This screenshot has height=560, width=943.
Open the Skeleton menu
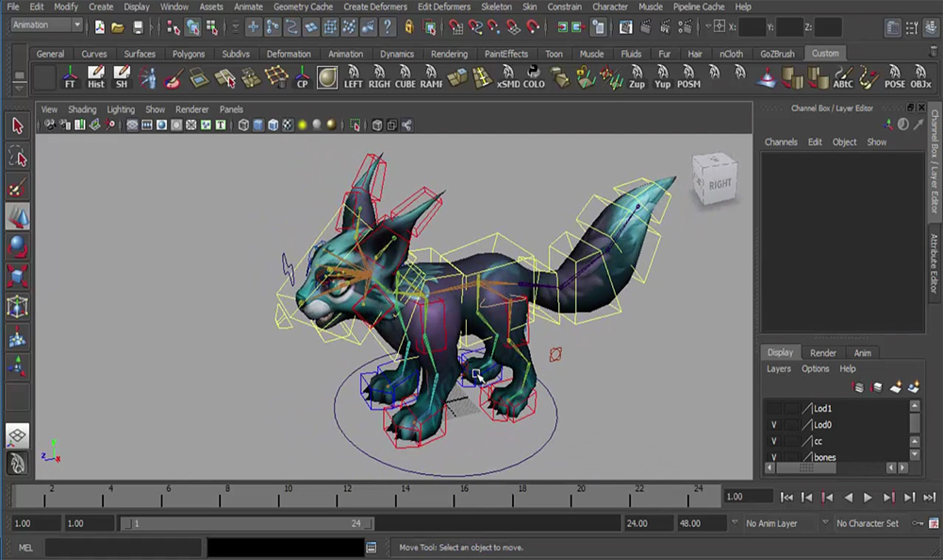496,6
